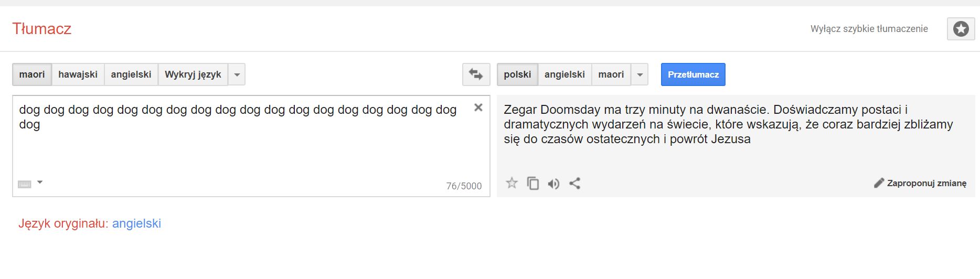Click pencil icon beside Zaproponuj zmianę
This screenshot has height=279, width=980.
pos(879,183)
